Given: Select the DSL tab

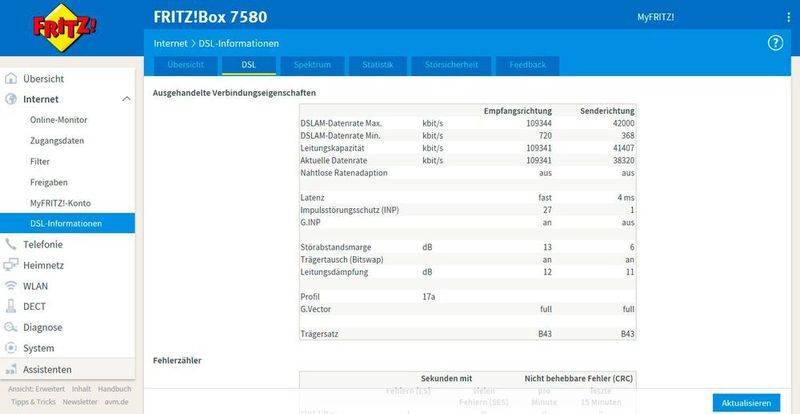Looking at the screenshot, I should (249, 65).
